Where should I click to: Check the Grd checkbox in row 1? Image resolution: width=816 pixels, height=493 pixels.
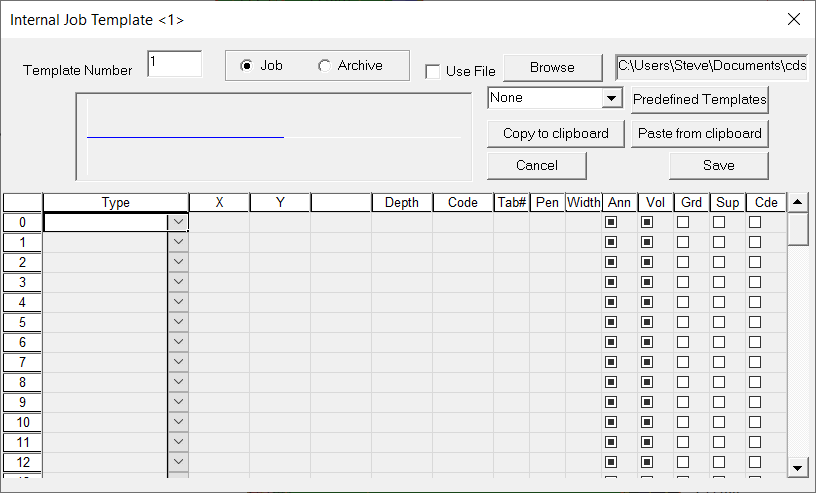683,242
